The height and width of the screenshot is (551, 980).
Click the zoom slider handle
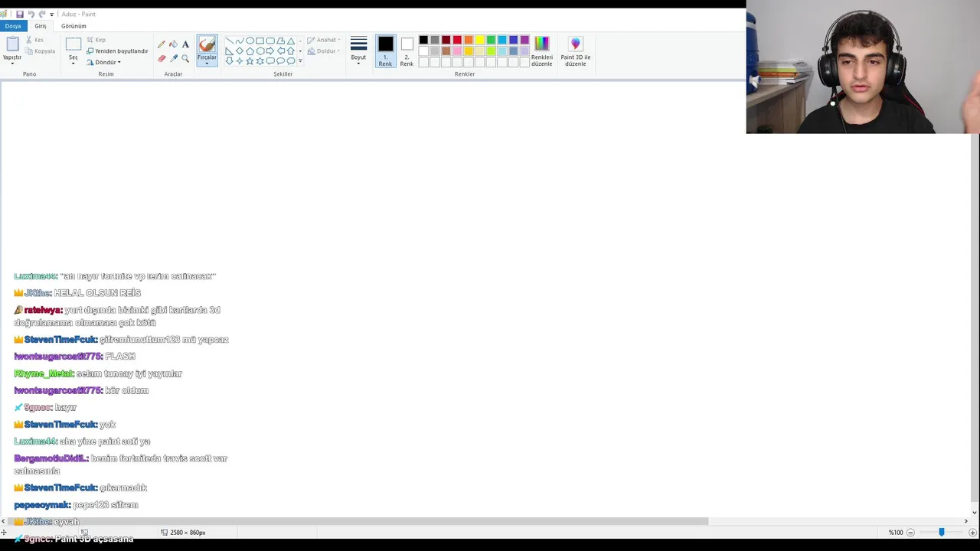click(942, 532)
